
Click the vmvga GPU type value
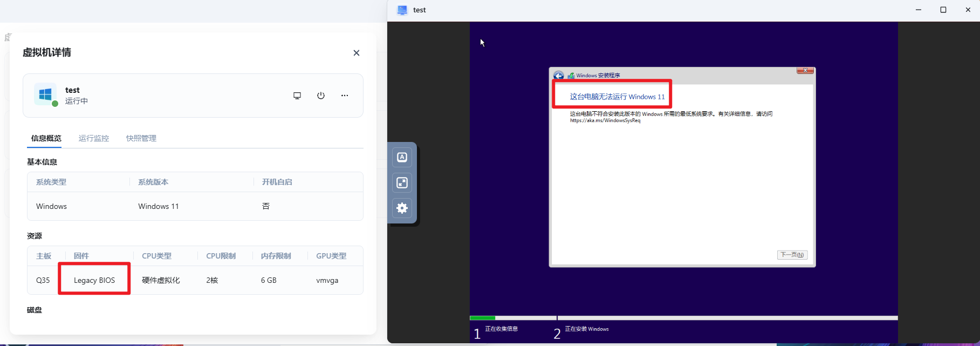[x=327, y=281]
